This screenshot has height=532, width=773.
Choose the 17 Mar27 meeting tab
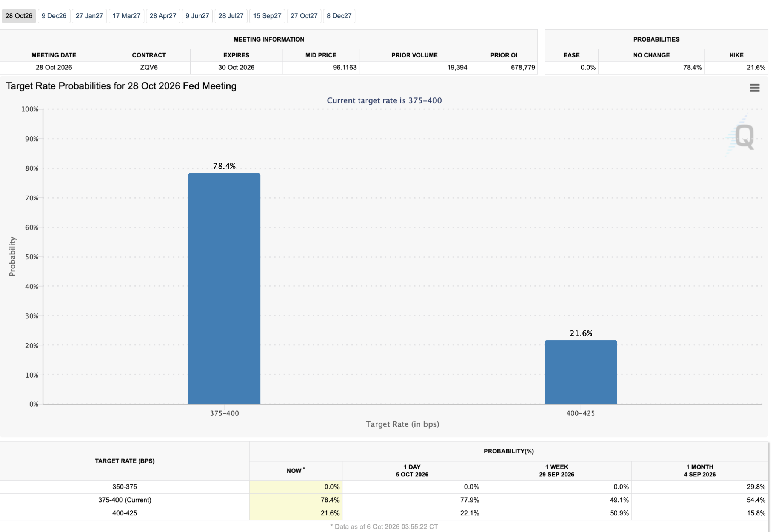(126, 16)
